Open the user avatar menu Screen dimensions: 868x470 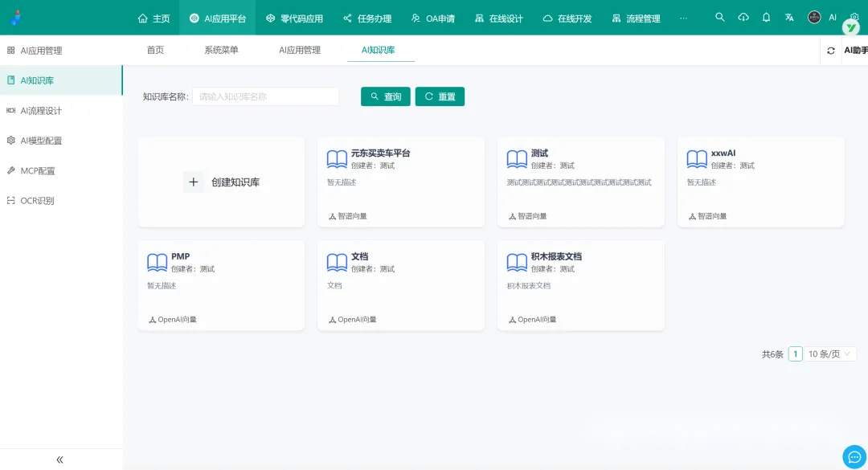click(x=814, y=18)
